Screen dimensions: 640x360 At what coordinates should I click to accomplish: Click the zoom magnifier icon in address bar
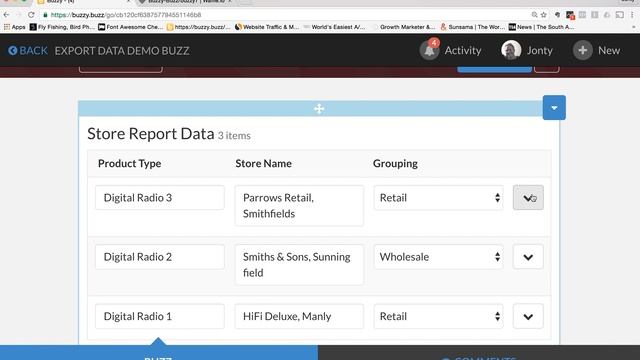point(534,15)
